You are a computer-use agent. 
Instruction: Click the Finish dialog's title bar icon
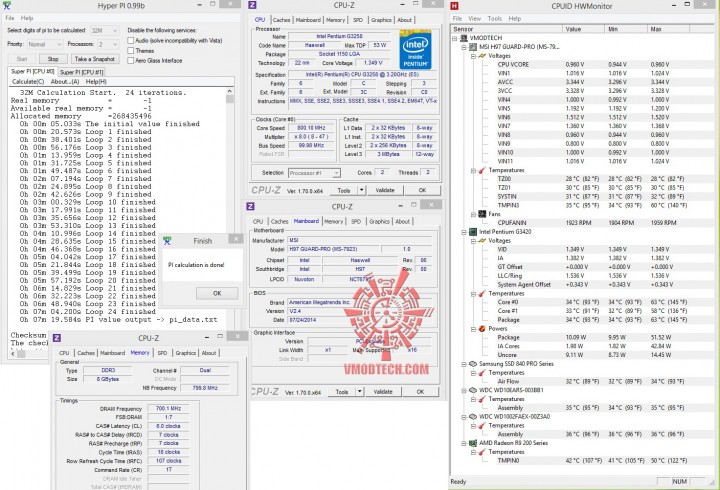click(x=167, y=241)
